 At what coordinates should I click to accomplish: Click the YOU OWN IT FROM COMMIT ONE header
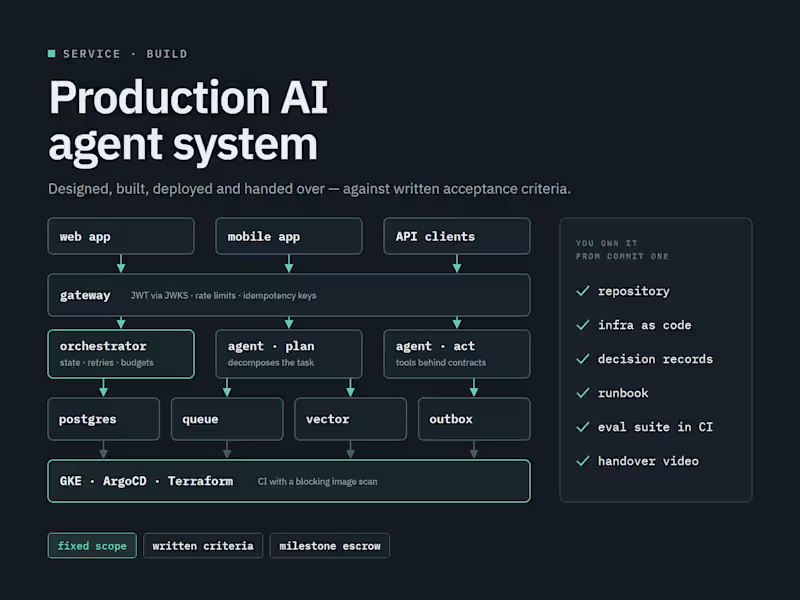coord(622,249)
